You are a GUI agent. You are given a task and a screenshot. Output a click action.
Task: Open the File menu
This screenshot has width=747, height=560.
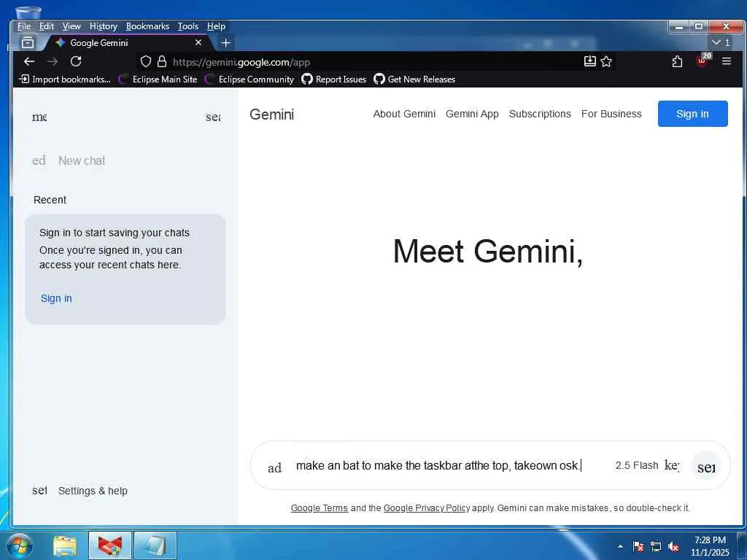pos(24,26)
